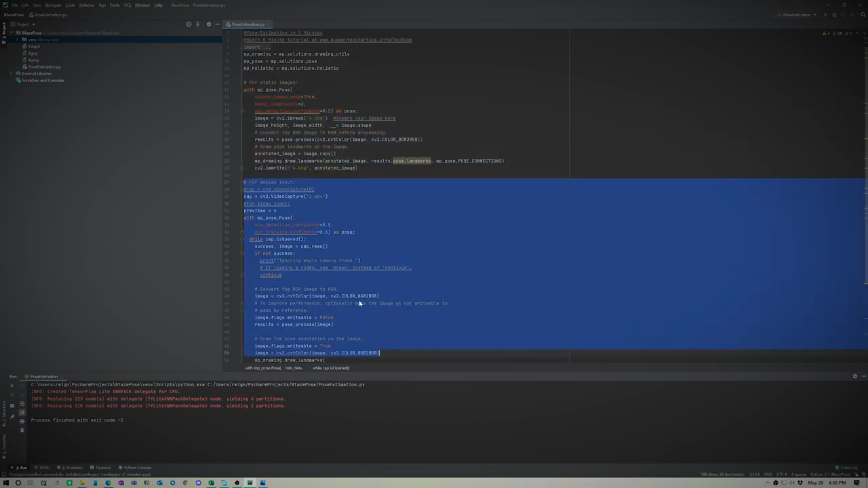
Task: Open the Navigate menu
Action: (x=53, y=5)
